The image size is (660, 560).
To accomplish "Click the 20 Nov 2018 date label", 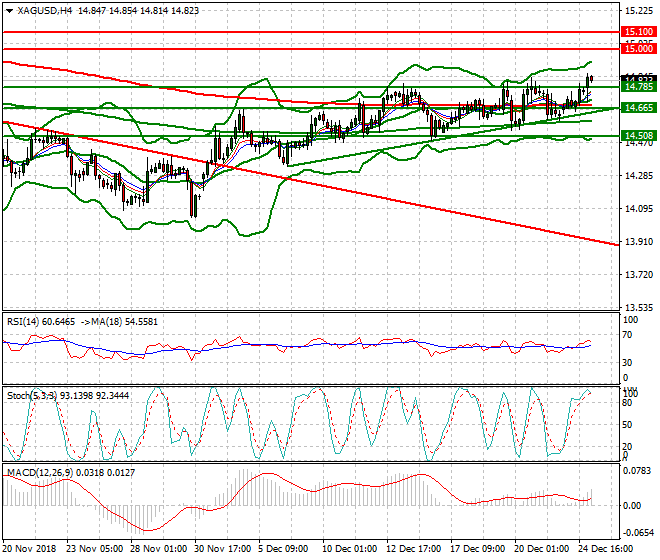I will (x=29, y=549).
